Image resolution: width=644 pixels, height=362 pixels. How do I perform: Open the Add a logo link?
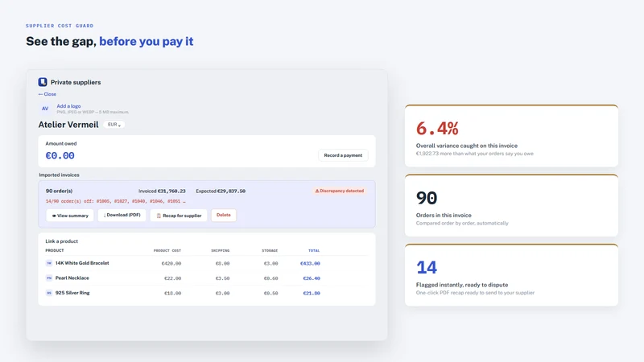coord(68,106)
